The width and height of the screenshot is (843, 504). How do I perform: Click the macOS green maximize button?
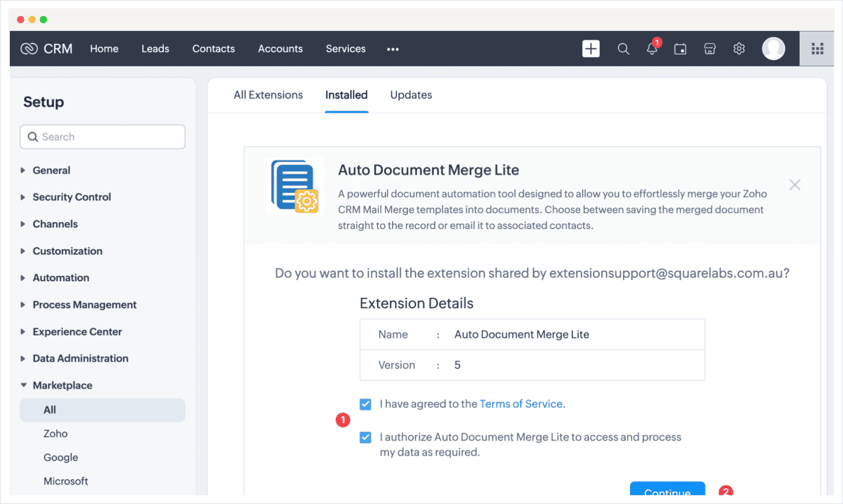[x=44, y=19]
